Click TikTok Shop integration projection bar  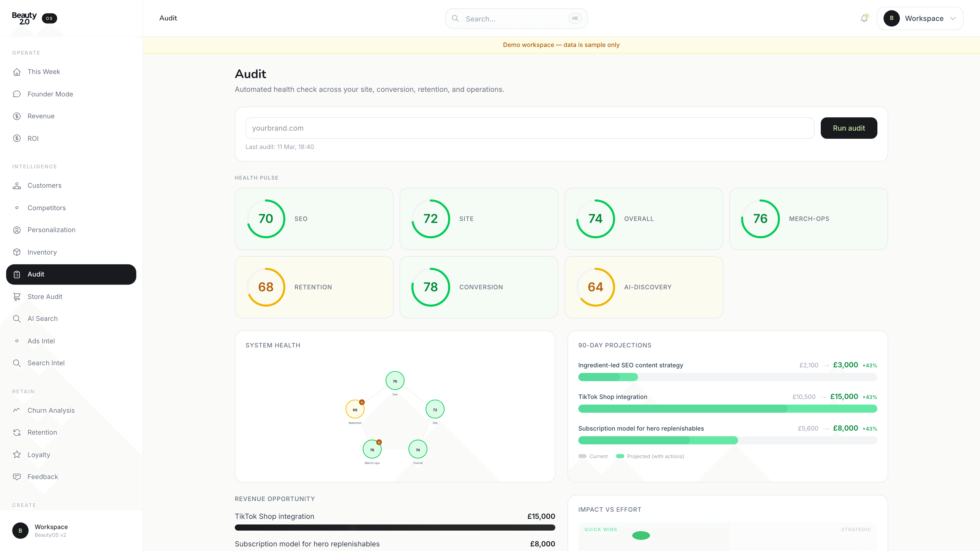coord(727,409)
